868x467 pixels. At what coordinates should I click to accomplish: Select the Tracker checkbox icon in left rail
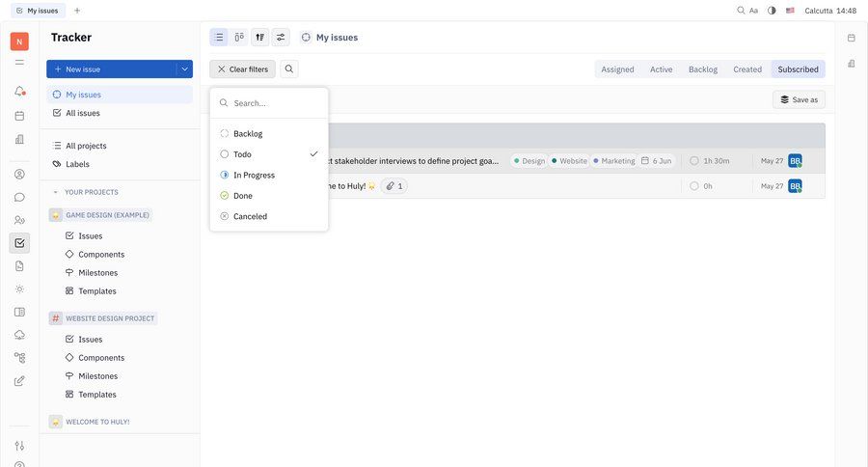pos(19,242)
